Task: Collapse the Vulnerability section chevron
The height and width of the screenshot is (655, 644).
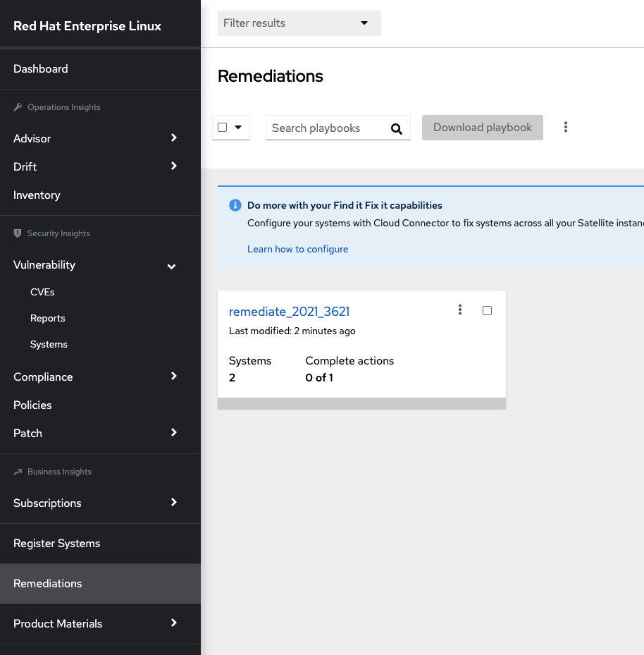Action: (171, 267)
